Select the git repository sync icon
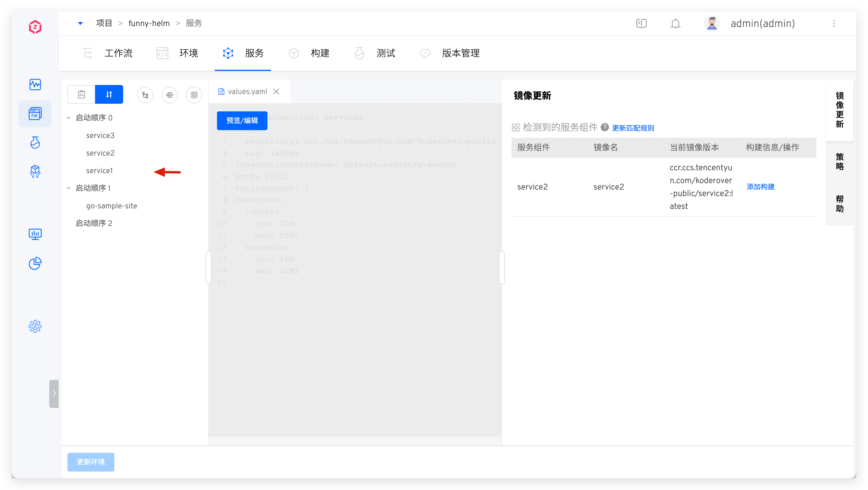 (145, 95)
